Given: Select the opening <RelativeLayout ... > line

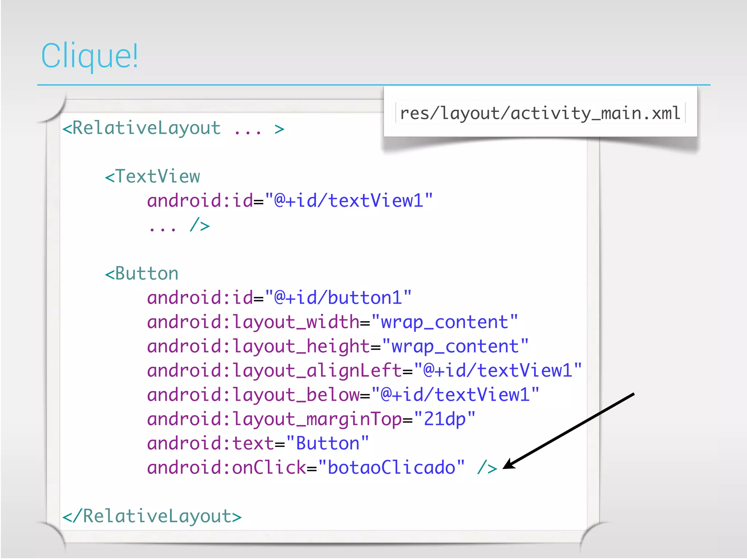Looking at the screenshot, I should [x=173, y=128].
